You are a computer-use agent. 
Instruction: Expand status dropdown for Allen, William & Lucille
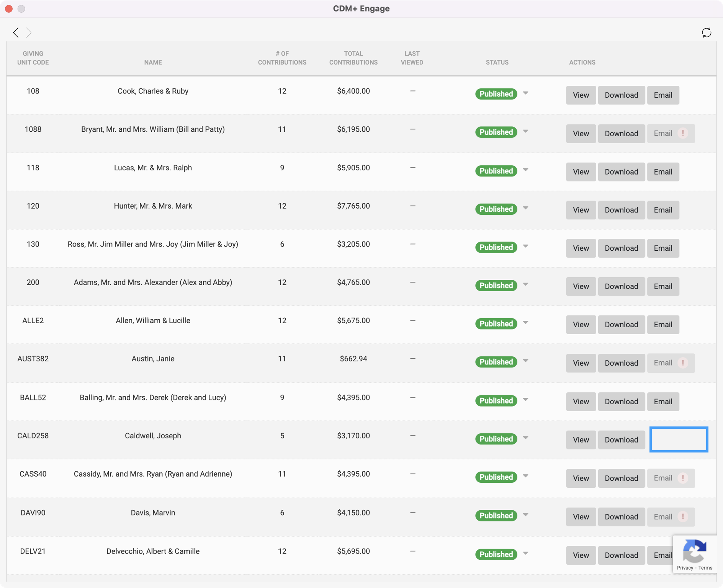tap(525, 323)
